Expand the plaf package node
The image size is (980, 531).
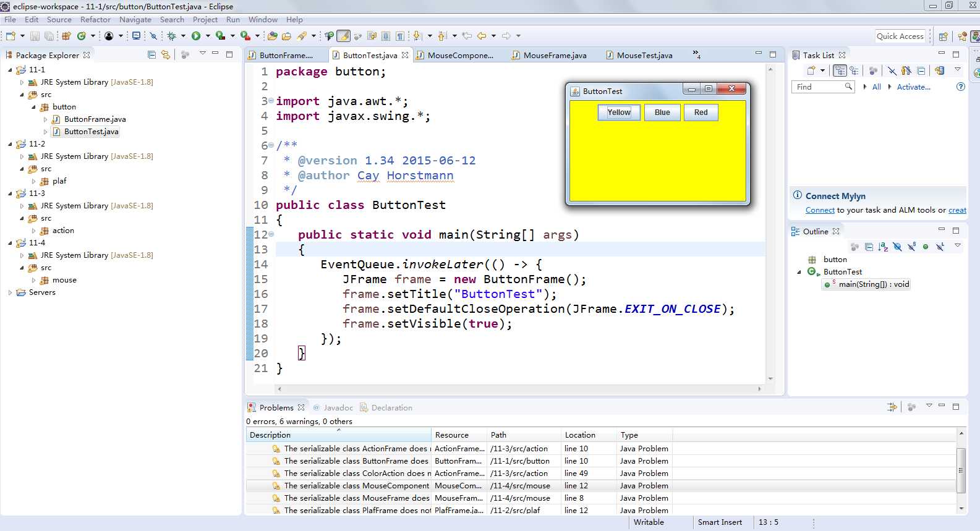click(34, 181)
